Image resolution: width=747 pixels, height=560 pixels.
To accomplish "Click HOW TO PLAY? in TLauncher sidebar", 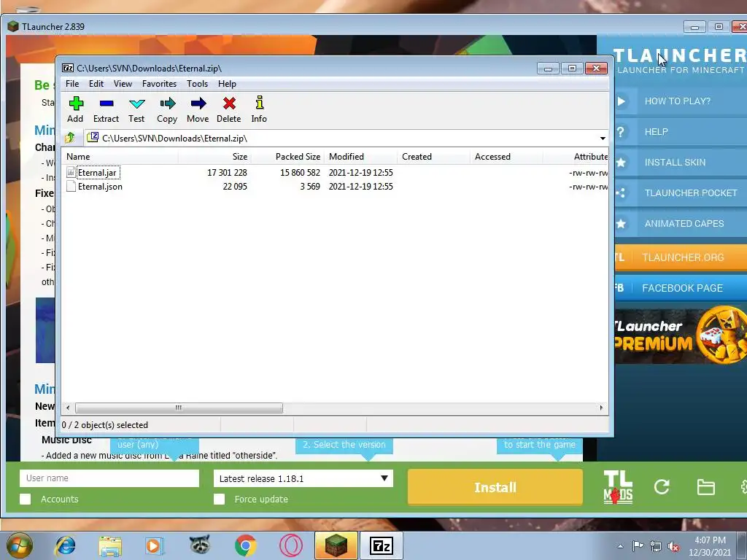I will (x=681, y=101).
